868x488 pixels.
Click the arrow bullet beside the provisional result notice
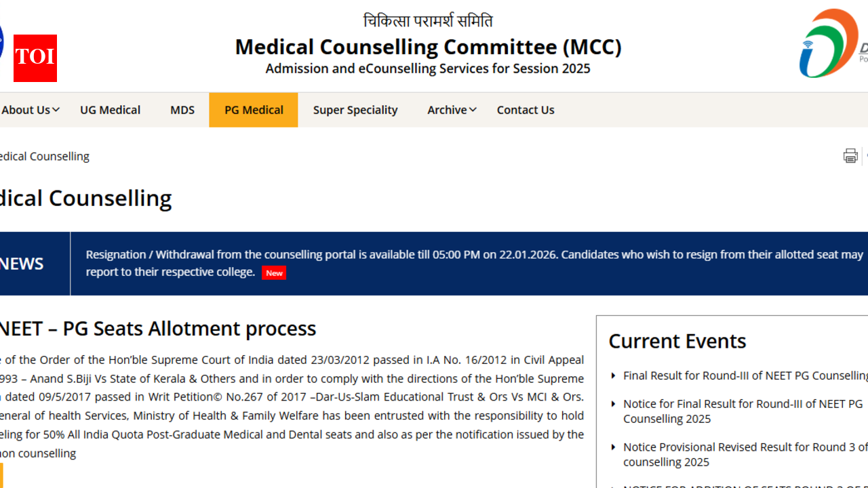coord(614,447)
